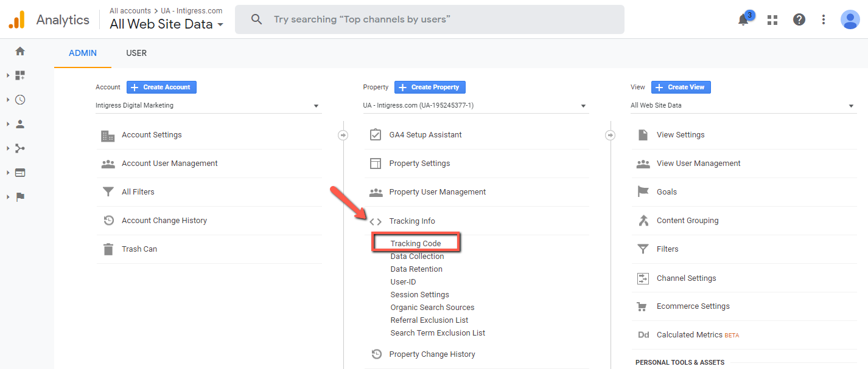Viewport: 868px width, 369px height.
Task: Expand the Property selector dropdown
Action: 475,106
